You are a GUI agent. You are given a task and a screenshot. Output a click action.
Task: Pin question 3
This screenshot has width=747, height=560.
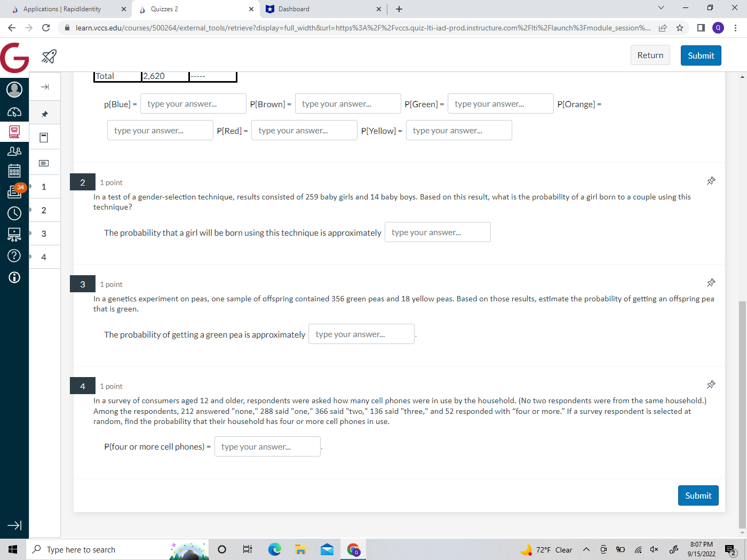coord(711,283)
